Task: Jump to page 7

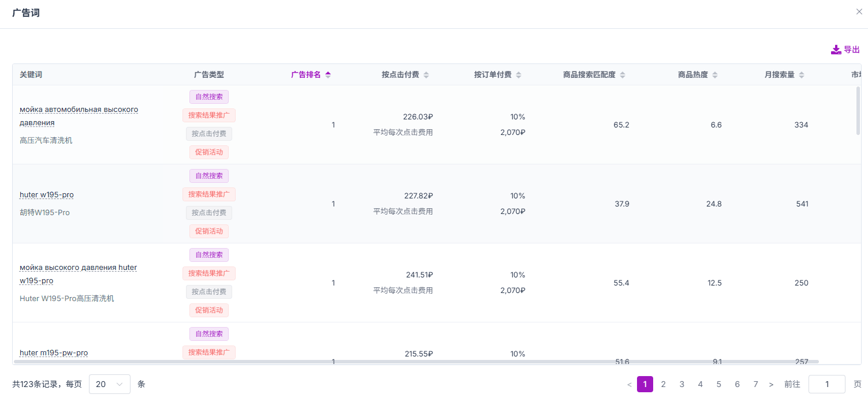Action: [756, 384]
